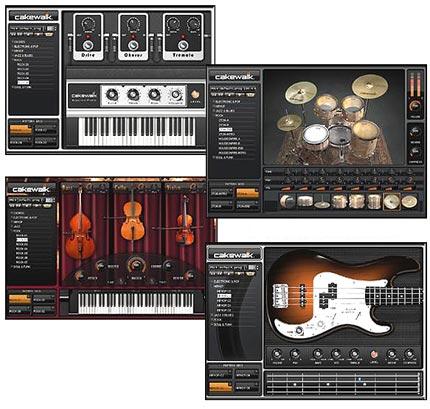The width and height of the screenshot is (430, 409).
Task: Click the orange pattern pad in bass window
Action: point(221,386)
